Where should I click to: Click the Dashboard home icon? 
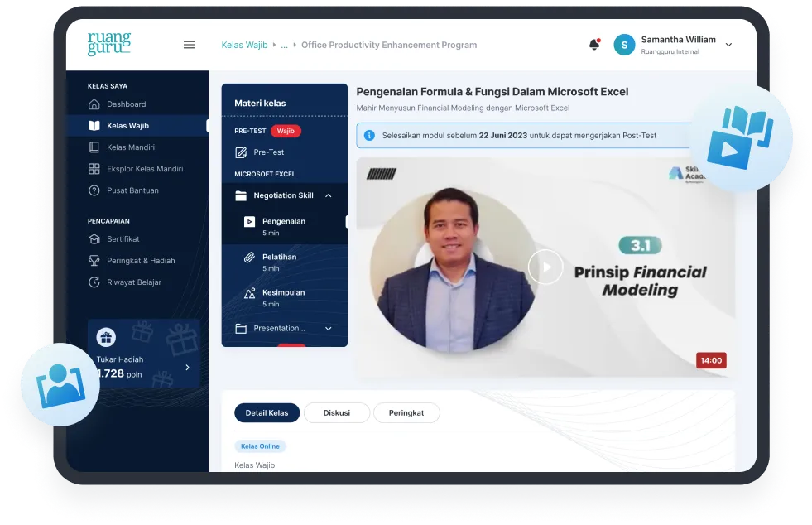tap(94, 104)
